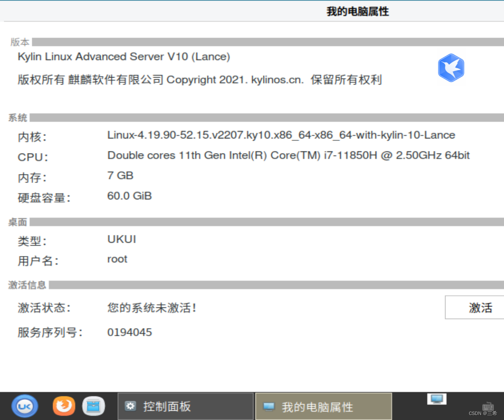Click the 激活状态 label
This screenshot has width=504, height=420.
tap(44, 308)
